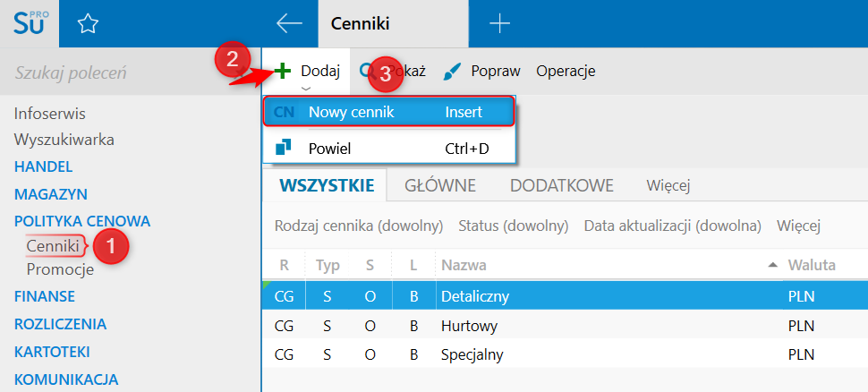Screen dimensions: 868x392
Task: Click the Popraw brush icon
Action: coord(453,71)
